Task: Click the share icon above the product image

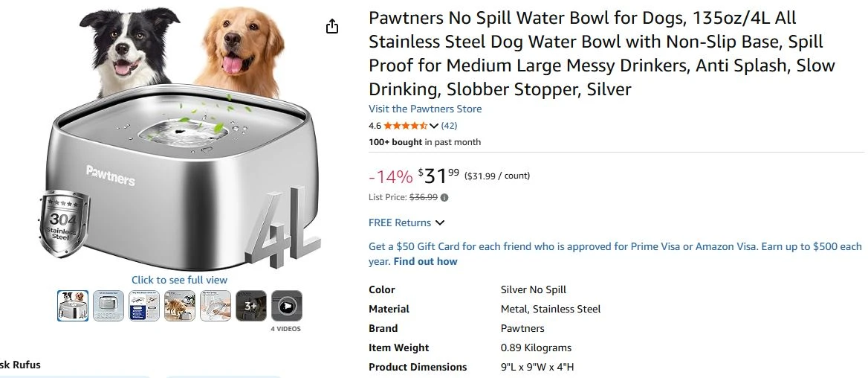Action: click(332, 27)
